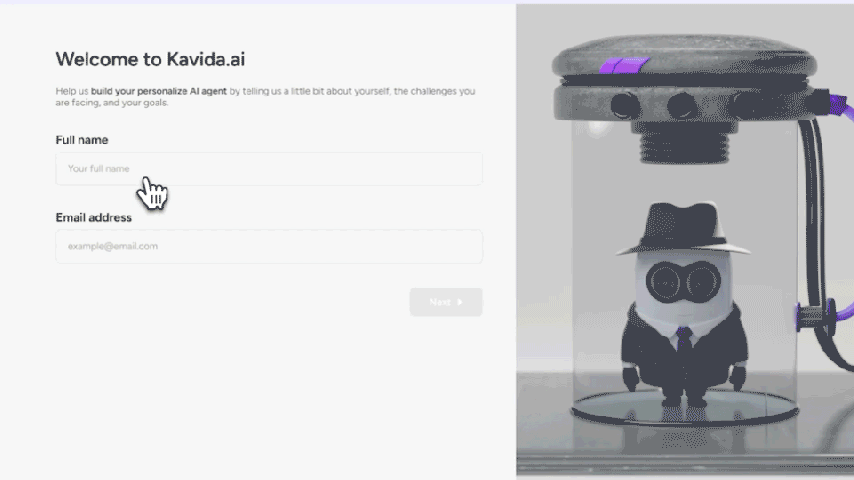Click the light purple progress bar at top
The width and height of the screenshot is (854, 480).
[427, 2]
